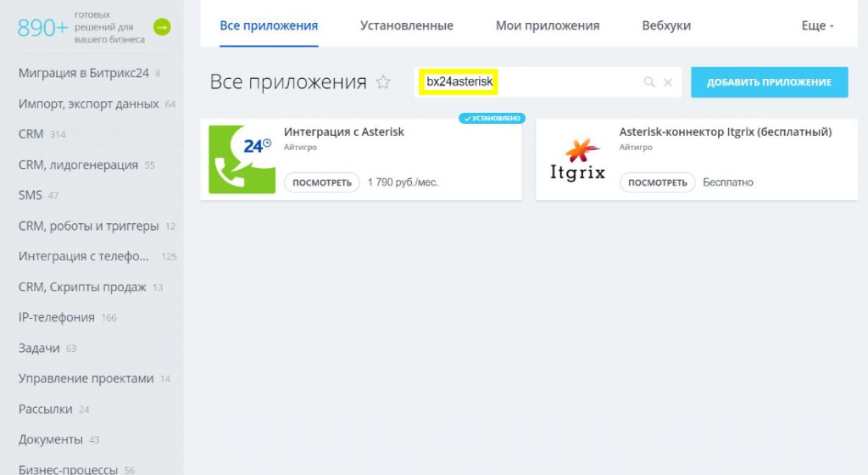Click the Установлено installed badge

(492, 118)
